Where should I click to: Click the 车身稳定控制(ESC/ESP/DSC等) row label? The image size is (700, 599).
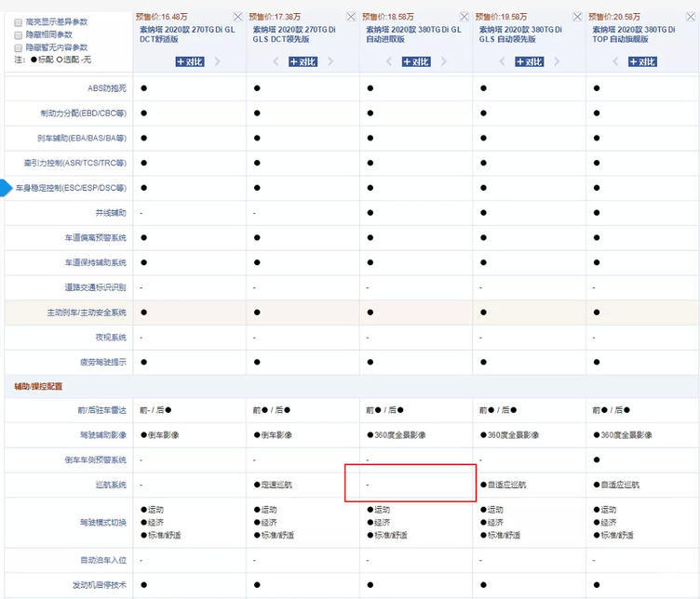click(71, 188)
